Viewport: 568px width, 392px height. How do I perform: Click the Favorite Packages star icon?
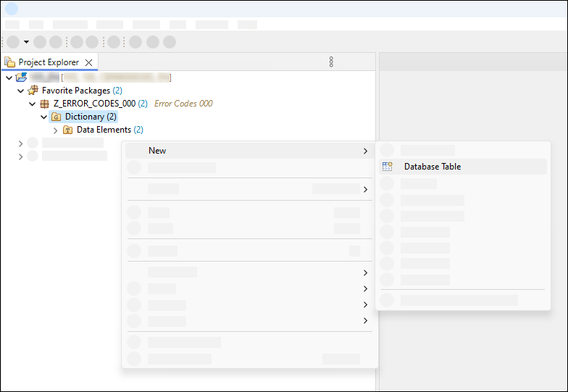click(33, 90)
